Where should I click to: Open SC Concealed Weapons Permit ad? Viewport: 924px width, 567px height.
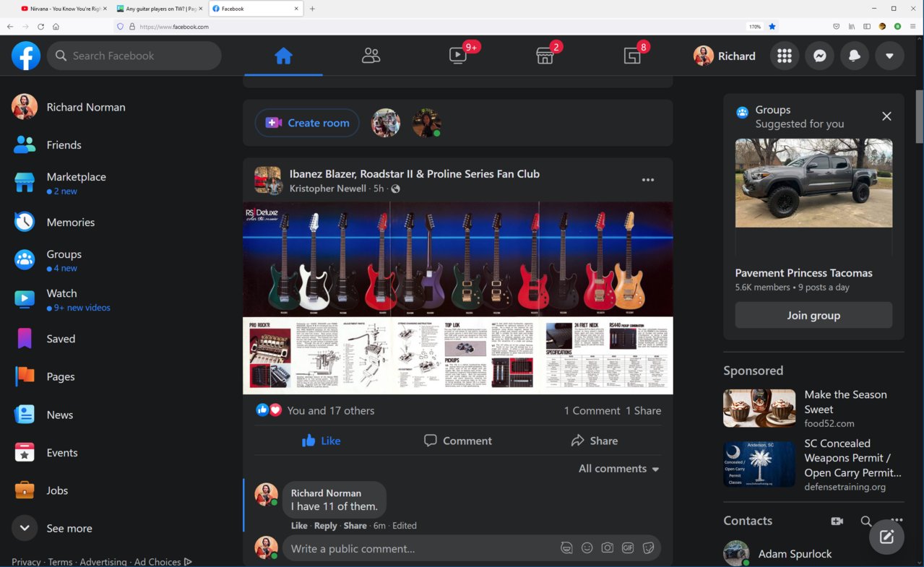[x=813, y=467]
